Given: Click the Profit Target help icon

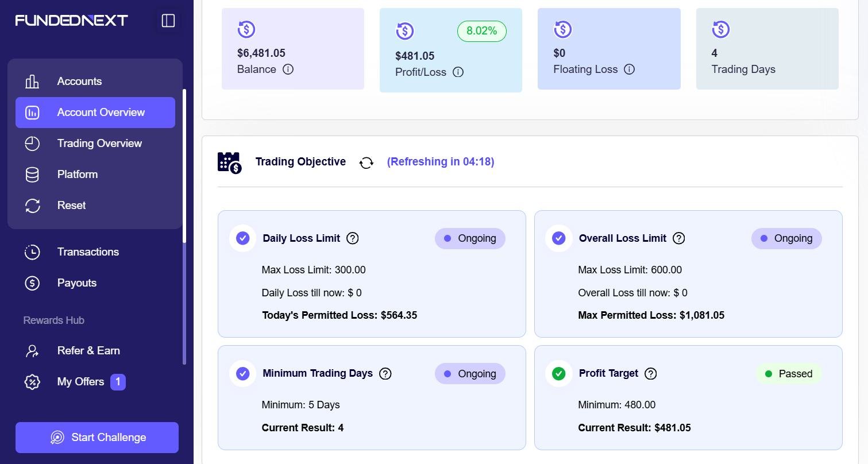Looking at the screenshot, I should pyautogui.click(x=651, y=374).
